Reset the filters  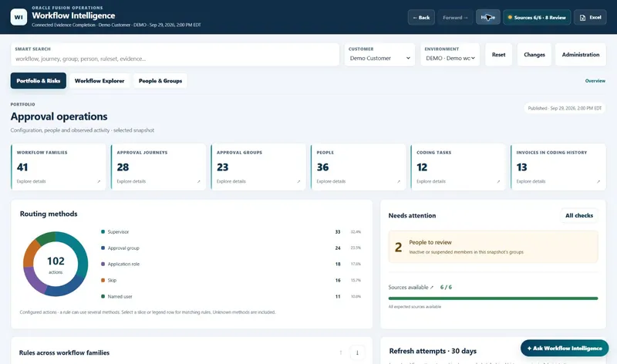[498, 55]
